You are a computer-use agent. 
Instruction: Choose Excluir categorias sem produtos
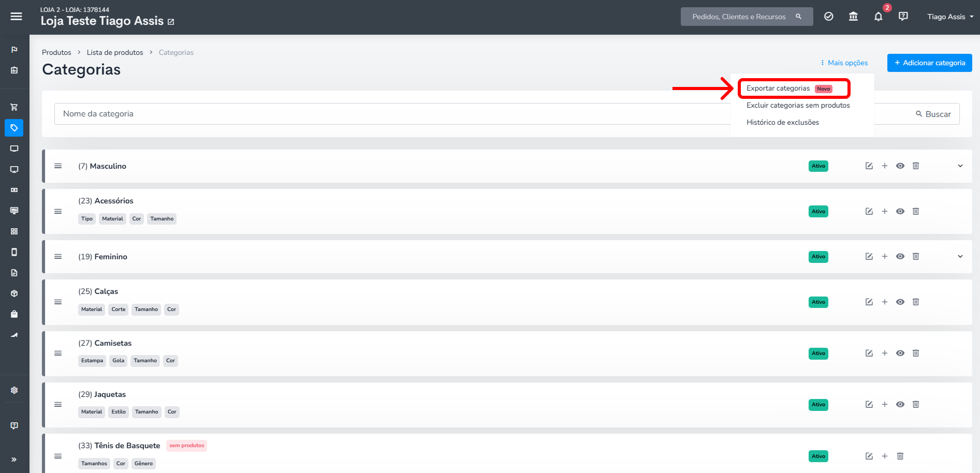798,106
